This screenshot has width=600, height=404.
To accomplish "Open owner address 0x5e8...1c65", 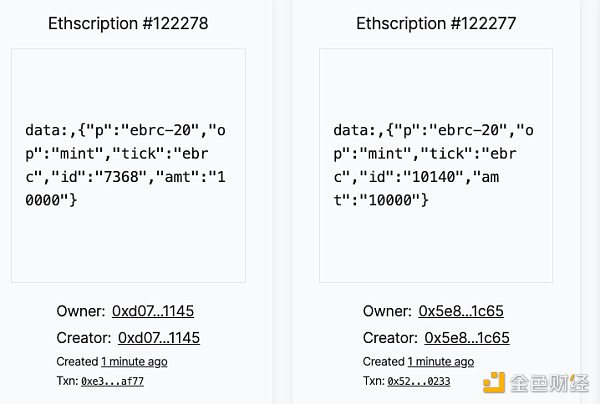I will 464,311.
